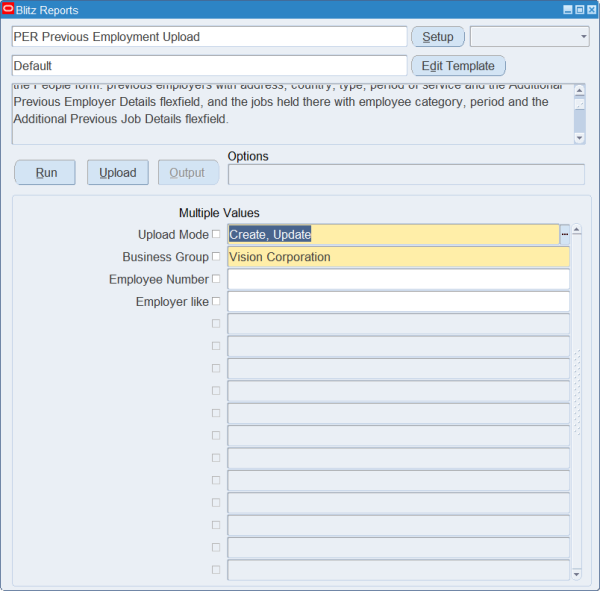Maximize the Blitz Reports window

point(580,10)
